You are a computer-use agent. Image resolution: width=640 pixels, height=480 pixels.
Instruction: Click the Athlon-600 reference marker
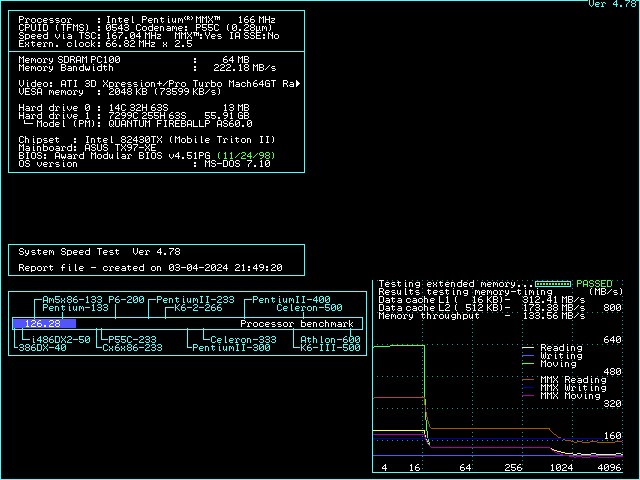(x=330, y=340)
